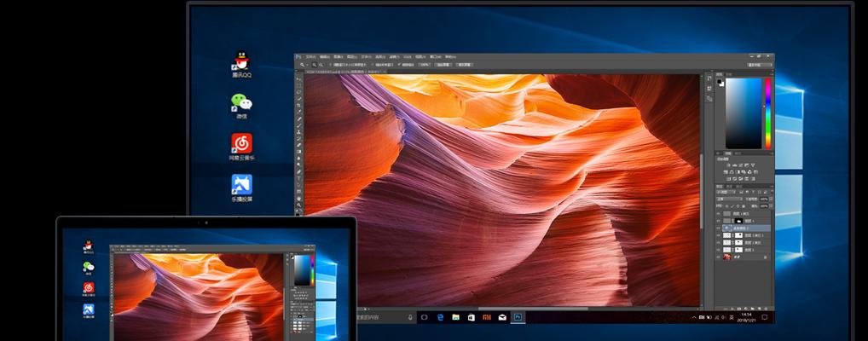Click the Photoshop icon in the taskbar
Screen dimensions: 868x341
(518, 317)
